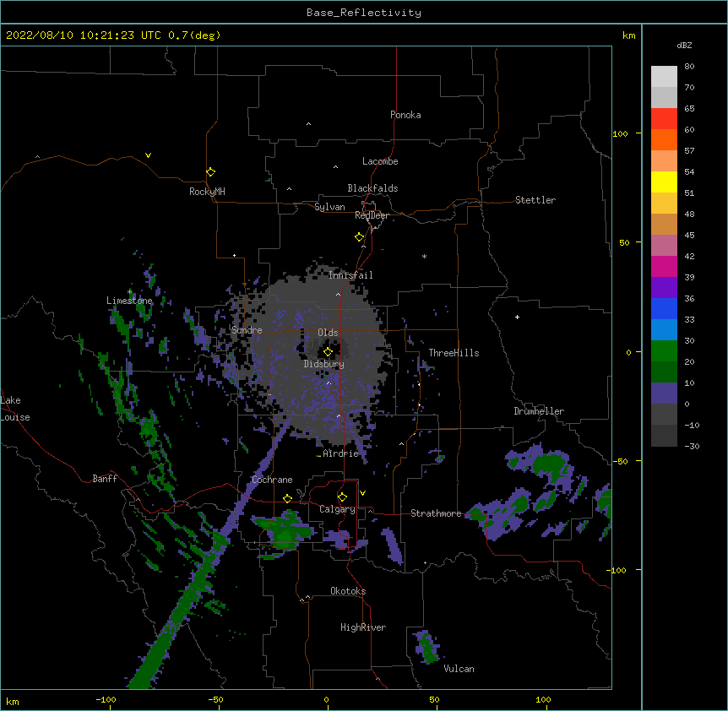This screenshot has width=728, height=711.
Task: Click the Banff label
Action: pyautogui.click(x=105, y=479)
